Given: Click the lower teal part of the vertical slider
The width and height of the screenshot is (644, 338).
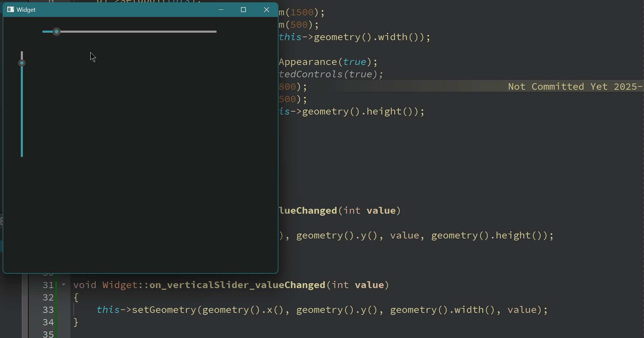Looking at the screenshot, I should (x=22, y=131).
